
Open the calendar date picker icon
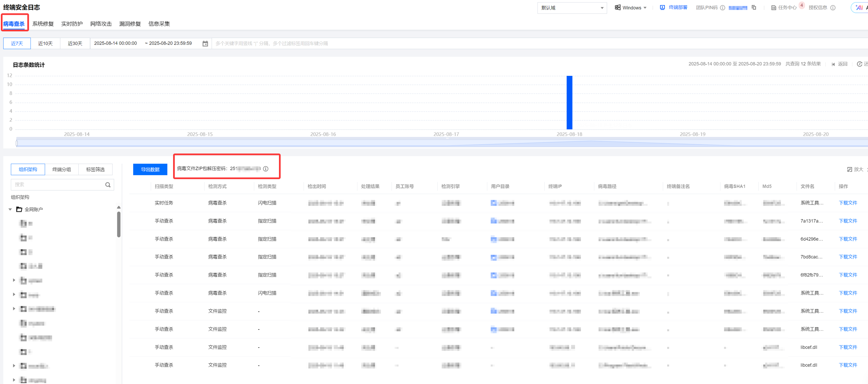click(x=205, y=44)
